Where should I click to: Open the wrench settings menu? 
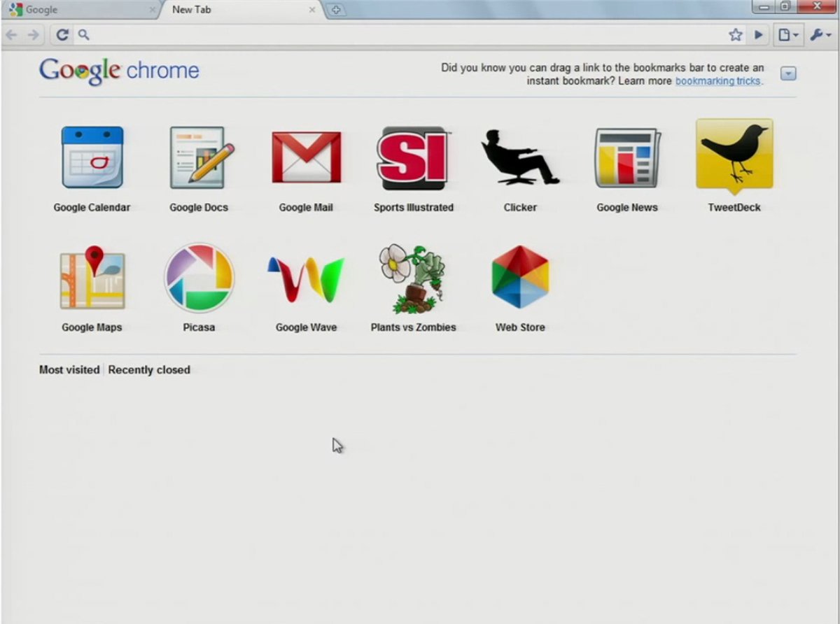coord(820,35)
